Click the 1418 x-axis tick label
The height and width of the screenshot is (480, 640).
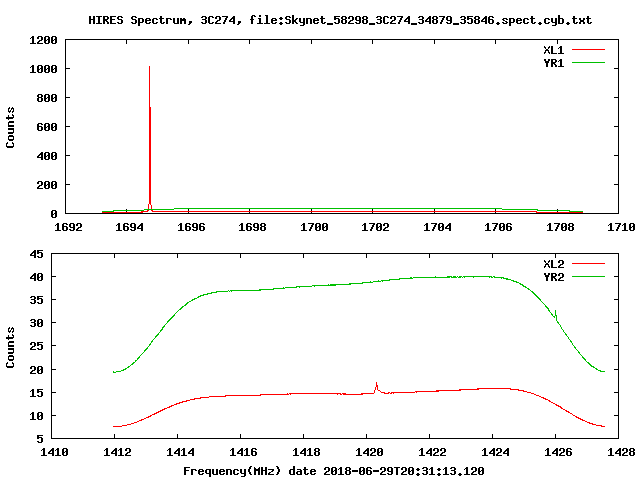point(306,452)
